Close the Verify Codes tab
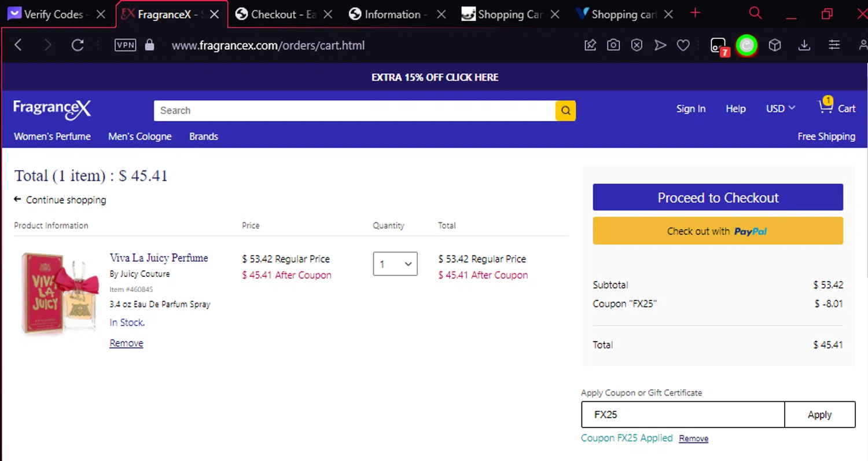Viewport: 868px width, 461px height. coord(101,14)
